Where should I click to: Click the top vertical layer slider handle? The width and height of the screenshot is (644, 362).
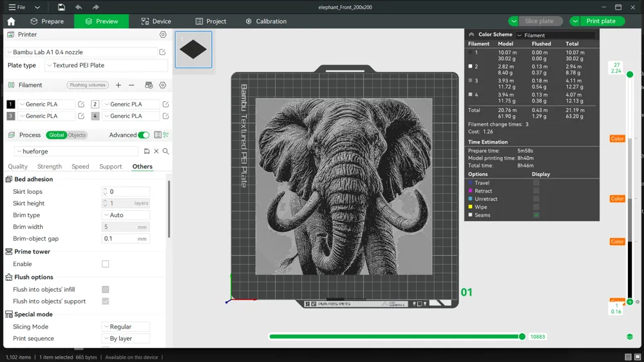click(630, 74)
